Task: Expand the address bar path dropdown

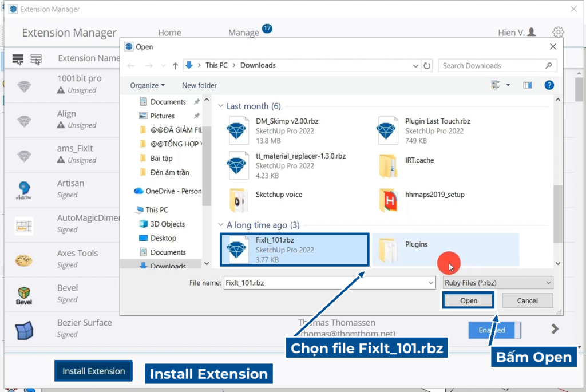Action: pos(415,66)
